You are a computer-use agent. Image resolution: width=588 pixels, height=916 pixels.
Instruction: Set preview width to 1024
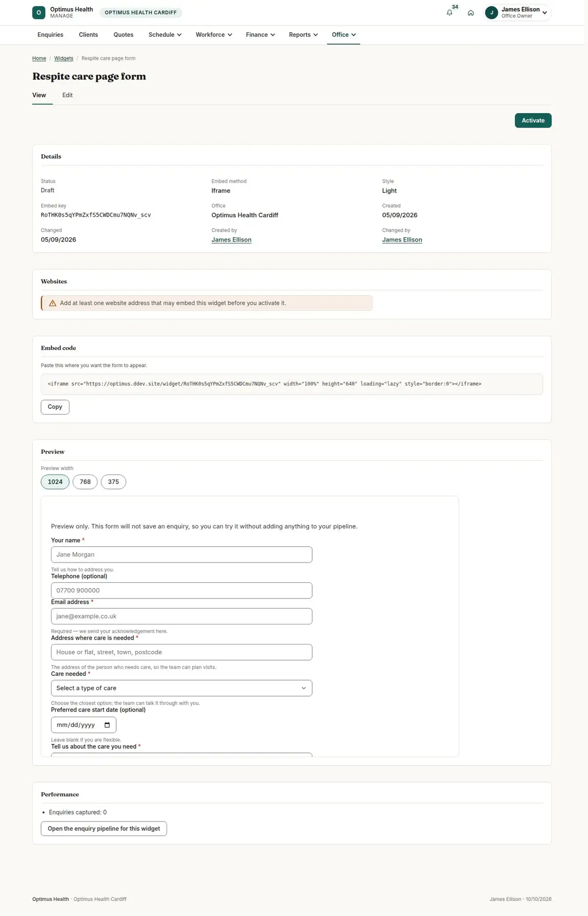(55, 482)
